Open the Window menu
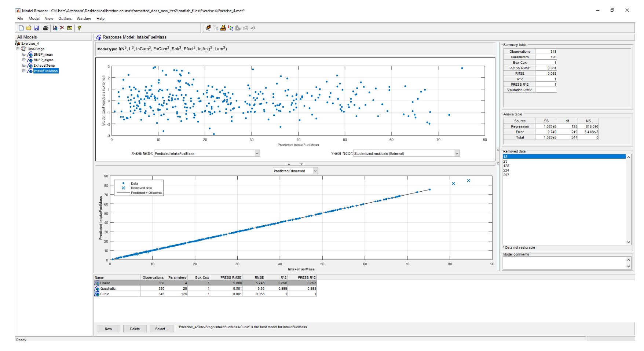The height and width of the screenshot is (351, 644). (84, 18)
